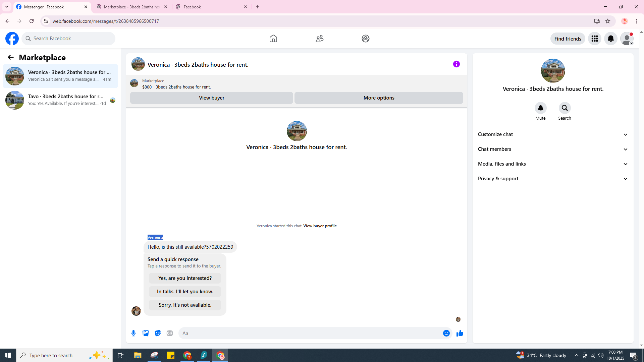644x362 pixels.
Task: Click Find friends button
Action: coord(568,39)
